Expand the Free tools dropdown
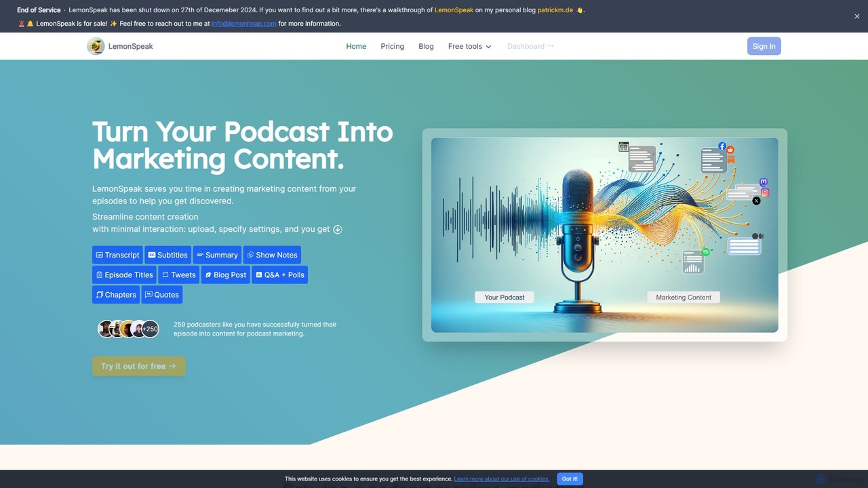The width and height of the screenshot is (868, 488). click(x=469, y=46)
